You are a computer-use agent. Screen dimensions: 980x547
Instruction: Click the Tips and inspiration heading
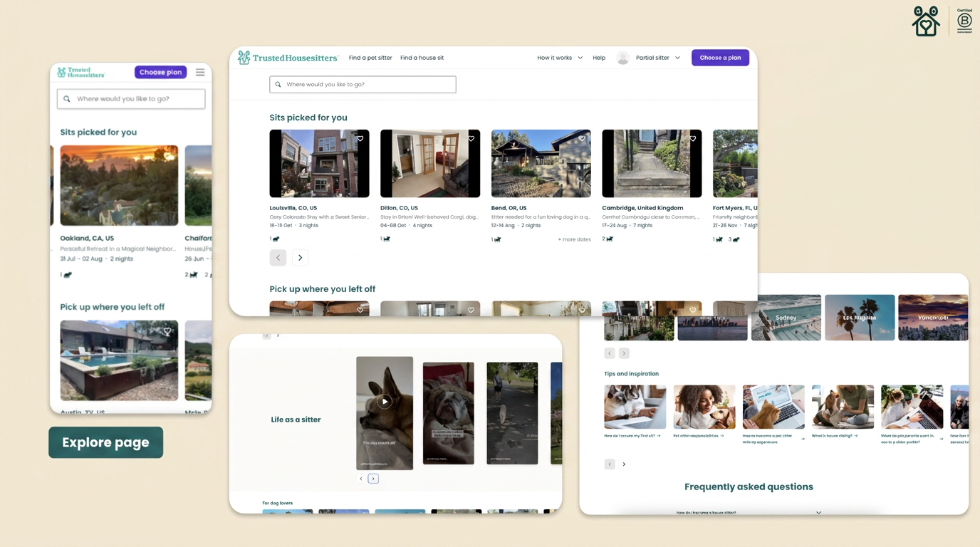coord(631,374)
